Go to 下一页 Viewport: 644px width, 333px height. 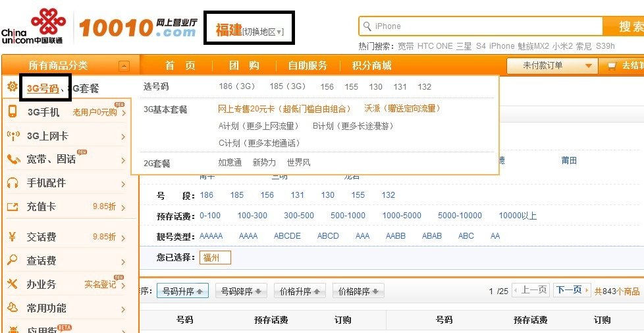[572, 290]
